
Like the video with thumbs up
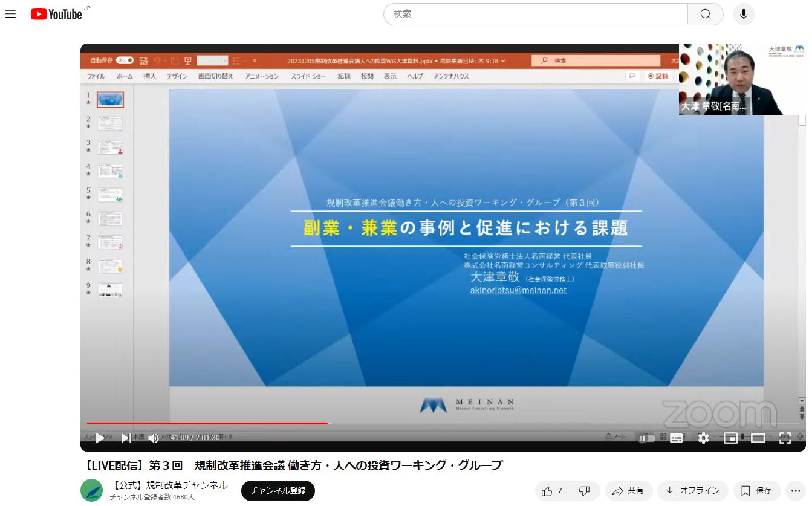click(x=553, y=491)
